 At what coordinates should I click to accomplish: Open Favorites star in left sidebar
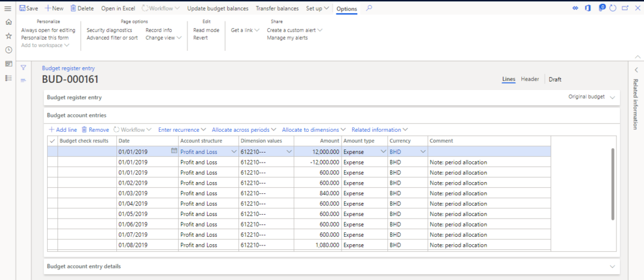tap(8, 36)
